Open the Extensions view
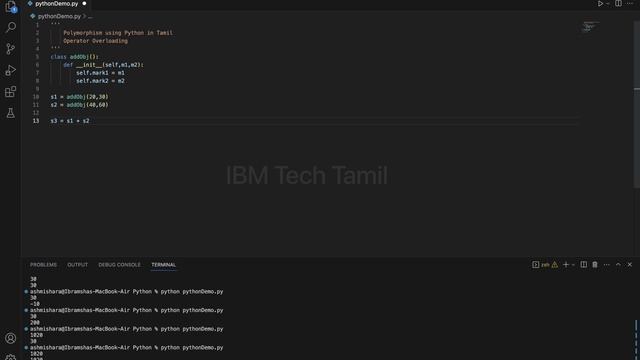This screenshot has height=360, width=640. point(11,91)
